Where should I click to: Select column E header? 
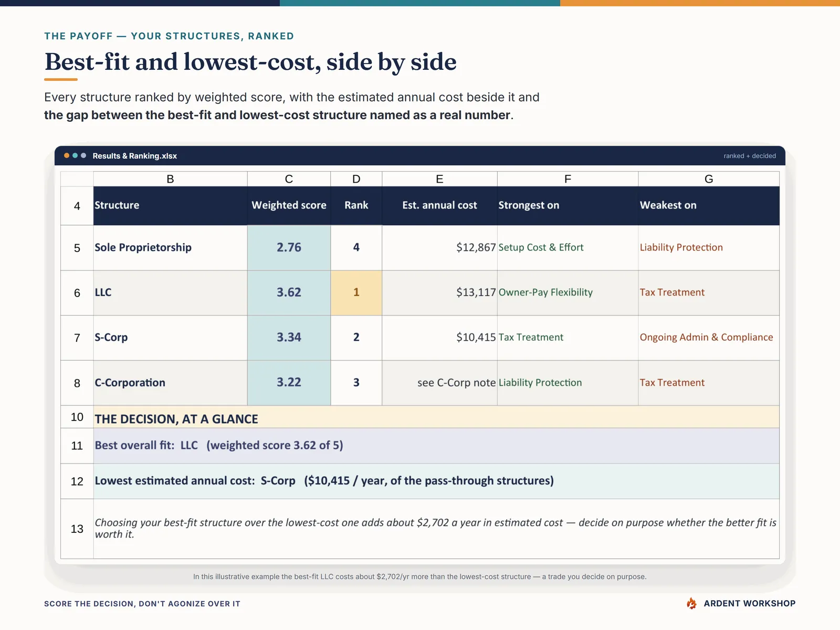[439, 179]
